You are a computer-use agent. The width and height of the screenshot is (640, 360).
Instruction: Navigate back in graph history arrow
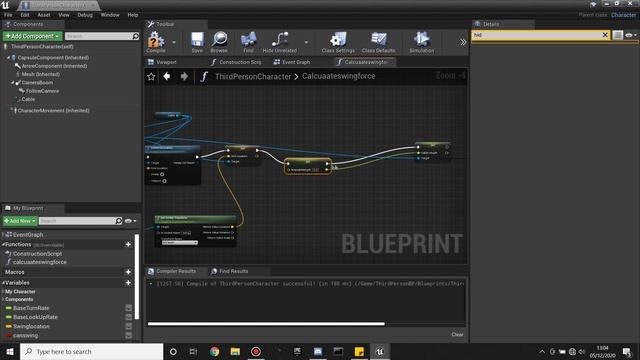(x=167, y=76)
